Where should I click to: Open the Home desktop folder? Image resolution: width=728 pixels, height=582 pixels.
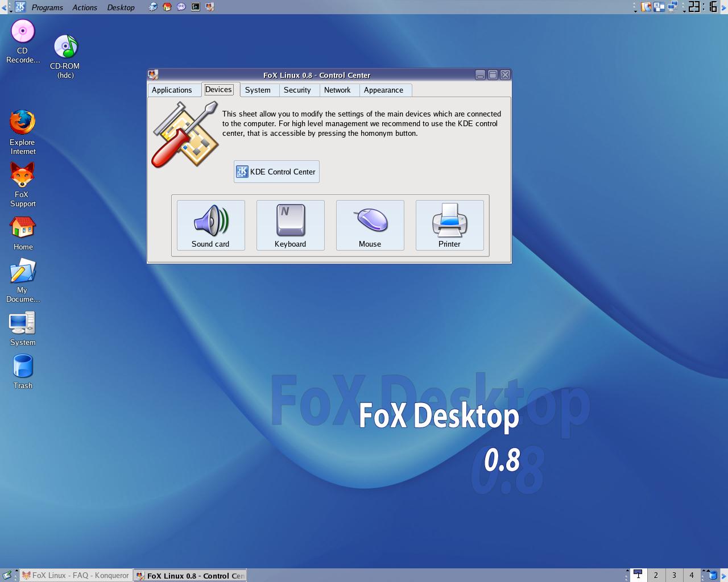tap(23, 233)
